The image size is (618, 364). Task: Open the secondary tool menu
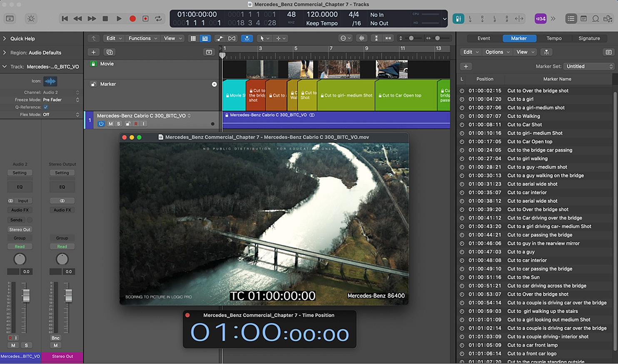pos(281,38)
